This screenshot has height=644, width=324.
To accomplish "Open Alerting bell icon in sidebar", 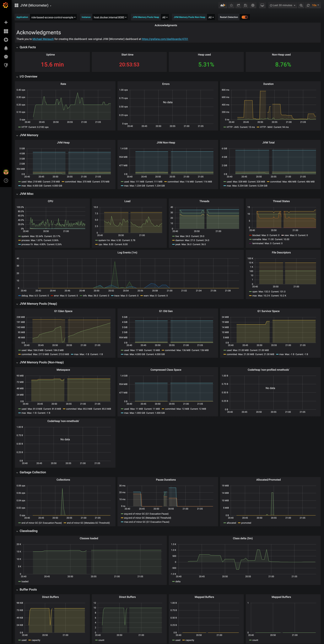I will (x=6, y=48).
